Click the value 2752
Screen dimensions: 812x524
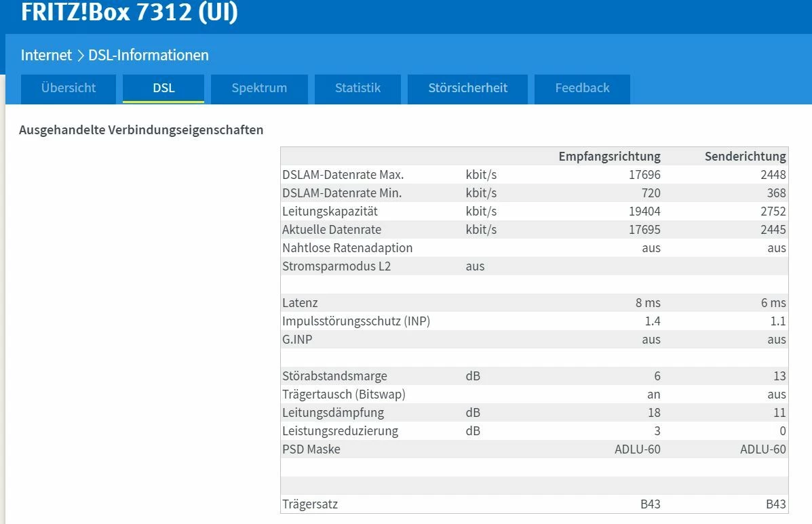click(x=773, y=211)
